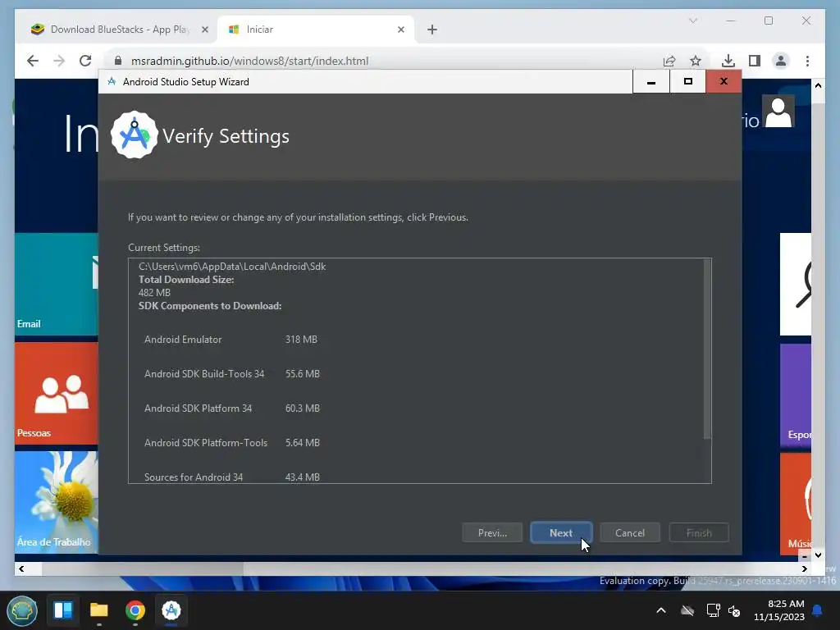Select the Android SDK Platform-Tools row
Viewport: 840px width, 630px height.
point(232,442)
